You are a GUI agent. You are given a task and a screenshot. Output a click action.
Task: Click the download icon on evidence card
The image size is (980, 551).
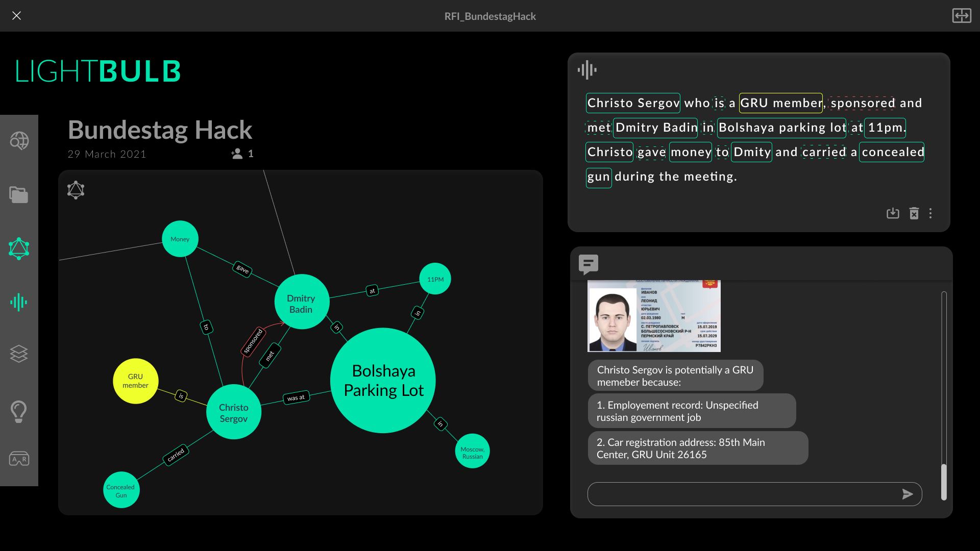tap(893, 214)
